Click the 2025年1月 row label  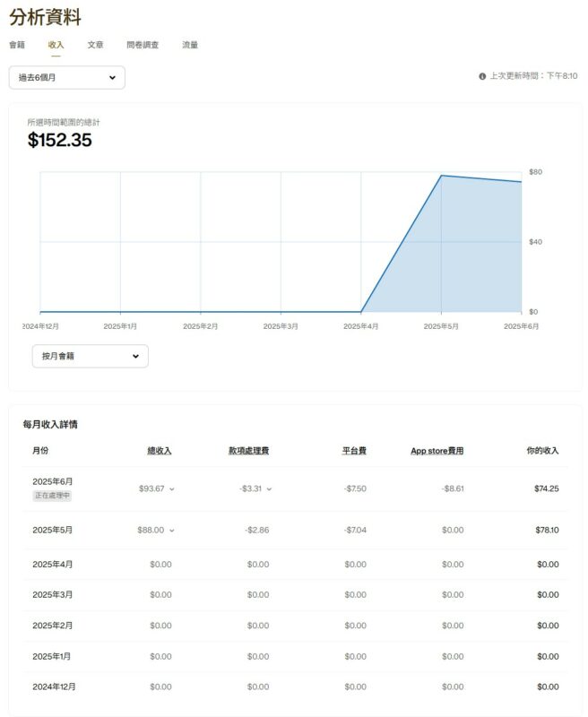(x=51, y=656)
